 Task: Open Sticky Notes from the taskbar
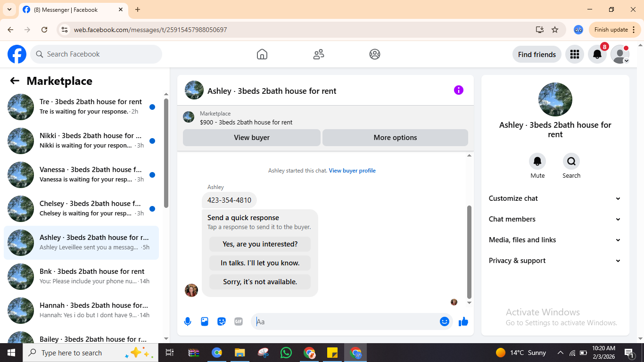click(x=332, y=353)
